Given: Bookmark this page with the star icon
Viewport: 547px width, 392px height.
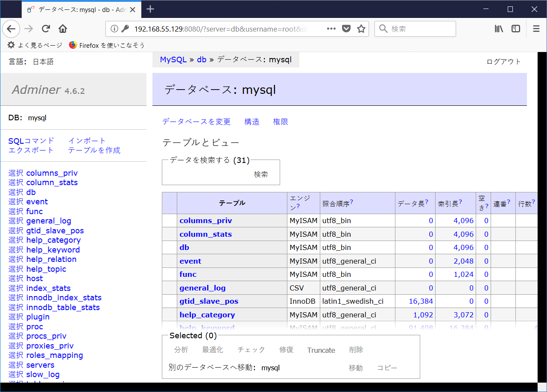Looking at the screenshot, I should [x=362, y=29].
